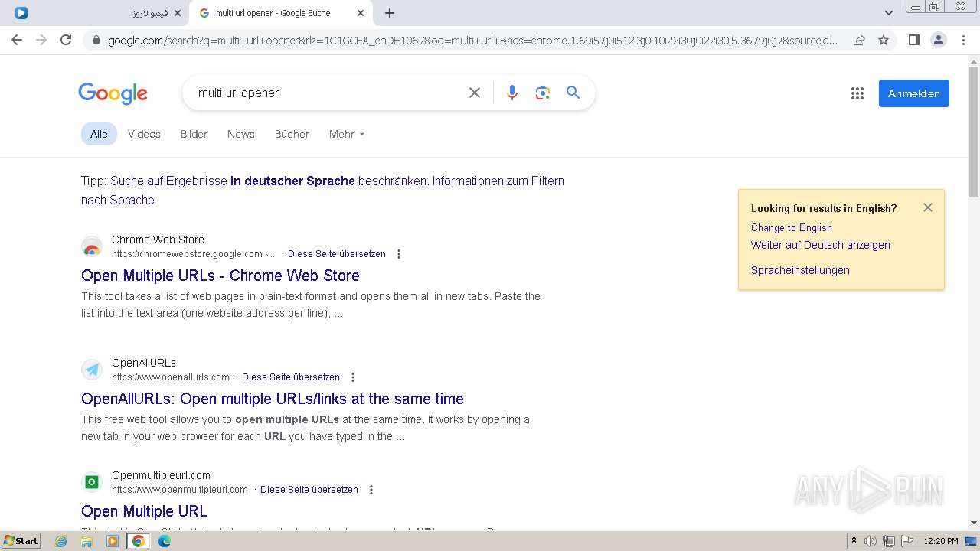Click the Openmultipleurl.com site favicon
The width and height of the screenshot is (980, 551).
pyautogui.click(x=92, y=482)
